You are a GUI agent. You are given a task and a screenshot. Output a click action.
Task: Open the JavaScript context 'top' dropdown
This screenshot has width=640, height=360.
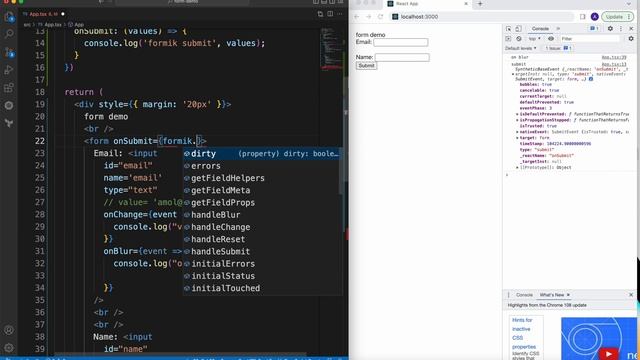point(534,39)
